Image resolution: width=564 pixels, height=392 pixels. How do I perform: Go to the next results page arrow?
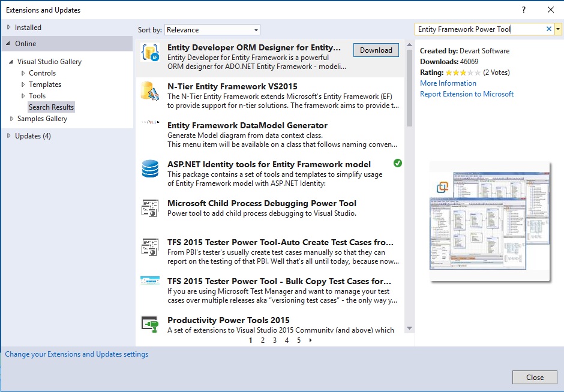pyautogui.click(x=310, y=340)
